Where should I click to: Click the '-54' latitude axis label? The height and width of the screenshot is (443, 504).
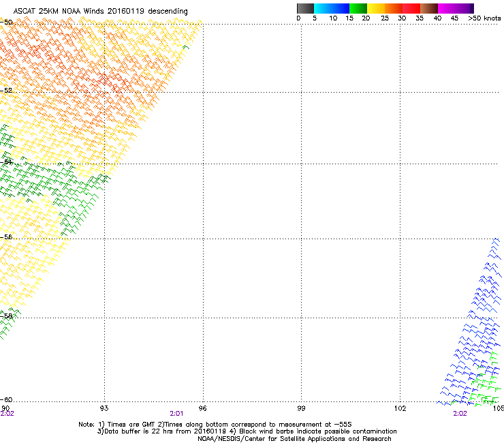coord(6,162)
